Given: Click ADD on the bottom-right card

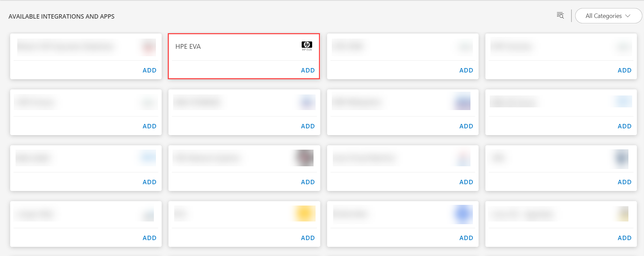Looking at the screenshot, I should coord(624,238).
